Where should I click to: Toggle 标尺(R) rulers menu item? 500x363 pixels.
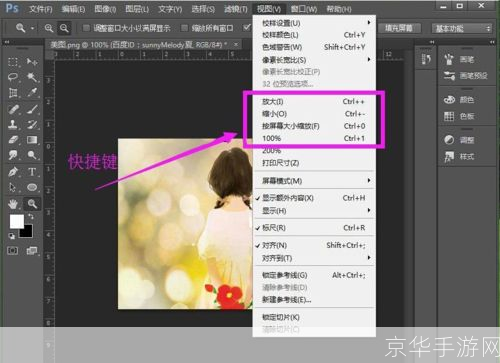coord(314,228)
